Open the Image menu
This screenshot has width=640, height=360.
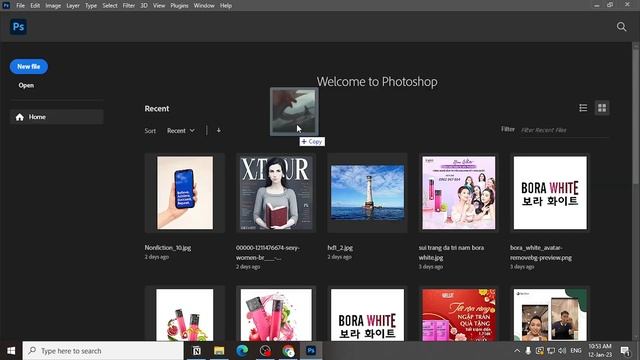53,6
